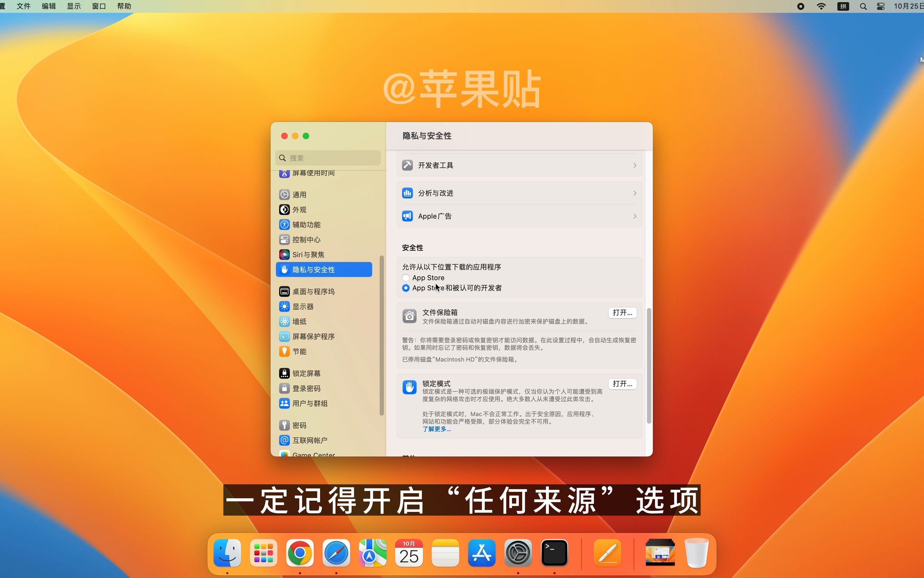Click the 文件保险箱 vault icon

409,316
